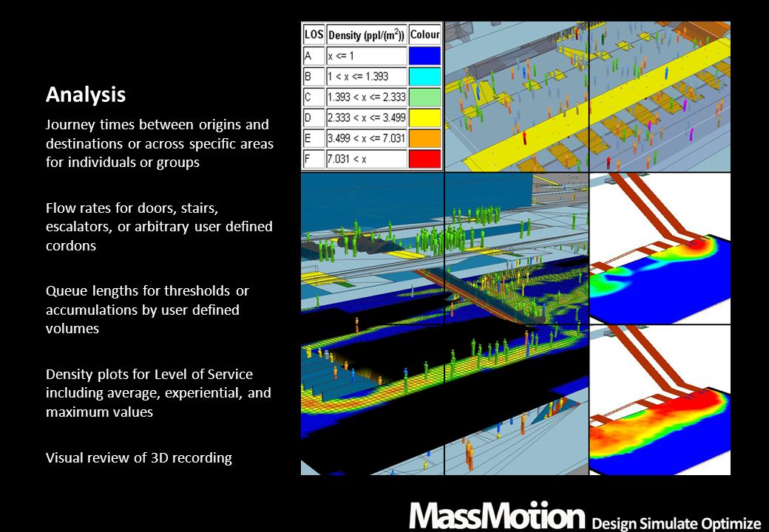Click the density cell 'x <= 1'

click(366, 56)
